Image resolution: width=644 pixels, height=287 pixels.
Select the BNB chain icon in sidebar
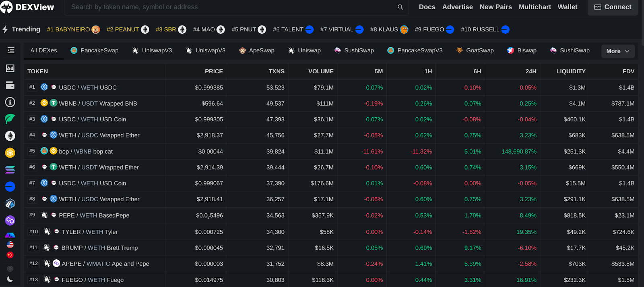10,153
